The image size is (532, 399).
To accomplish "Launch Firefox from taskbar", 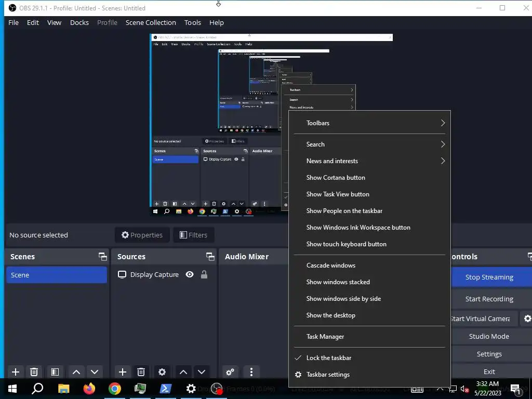I will [x=89, y=389].
